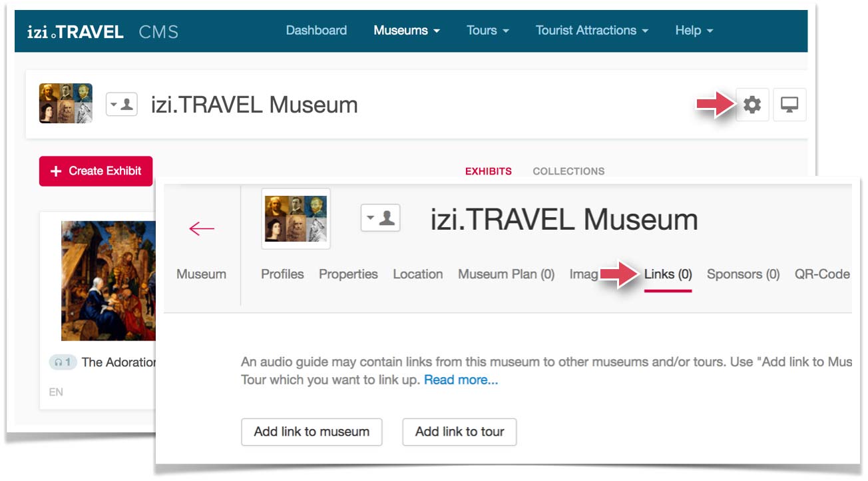Click The Adoration exhibit title
The height and width of the screenshot is (481, 868).
tap(119, 362)
